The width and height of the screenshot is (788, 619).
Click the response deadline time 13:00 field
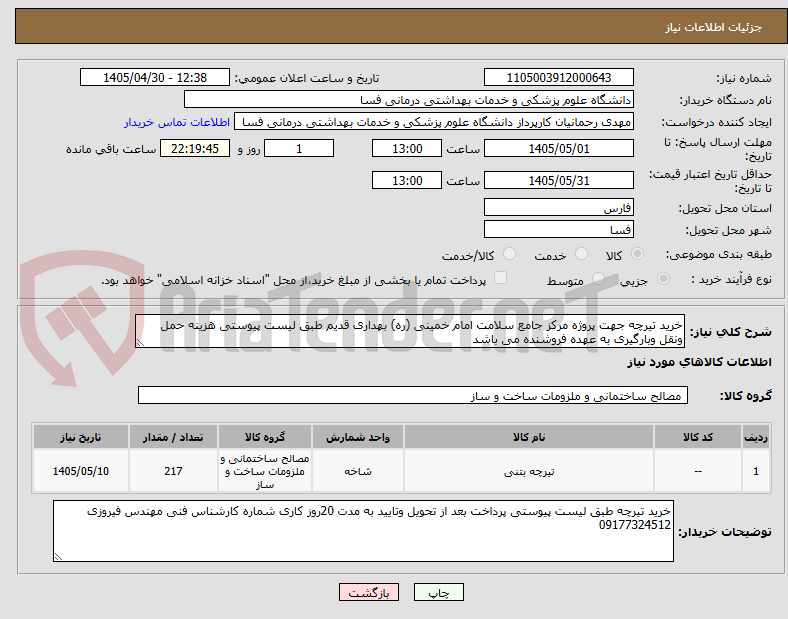[407, 148]
